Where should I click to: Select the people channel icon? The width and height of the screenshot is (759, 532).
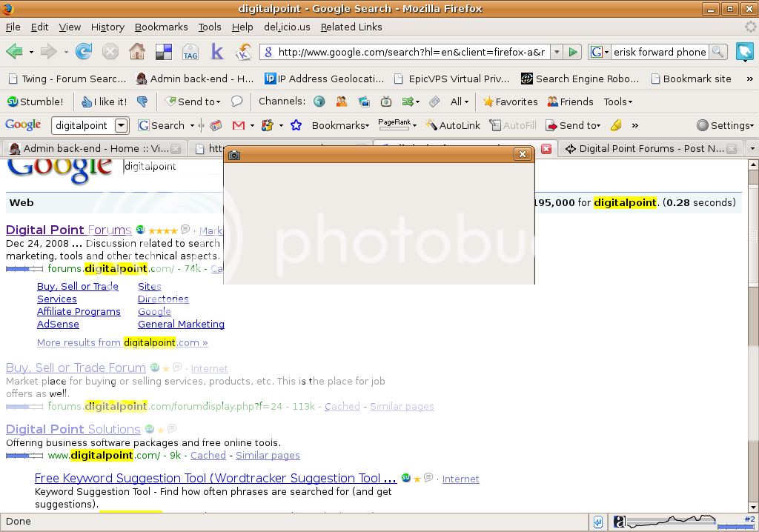(x=342, y=102)
